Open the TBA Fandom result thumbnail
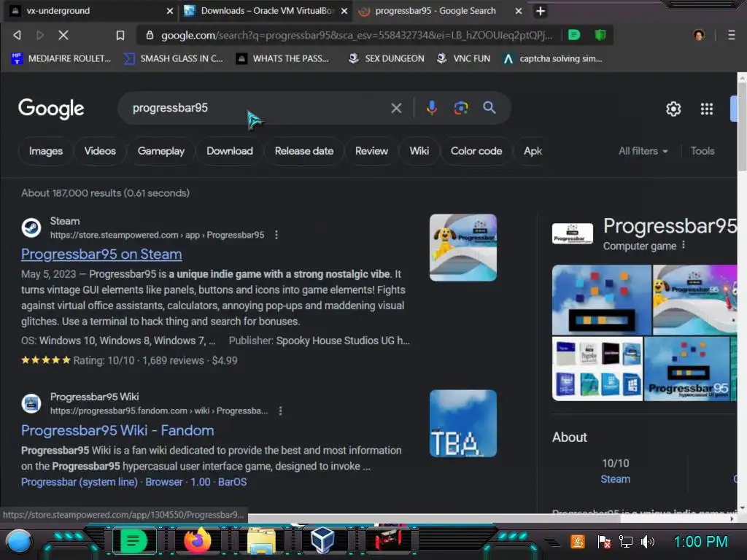The width and height of the screenshot is (747, 560). click(x=463, y=424)
